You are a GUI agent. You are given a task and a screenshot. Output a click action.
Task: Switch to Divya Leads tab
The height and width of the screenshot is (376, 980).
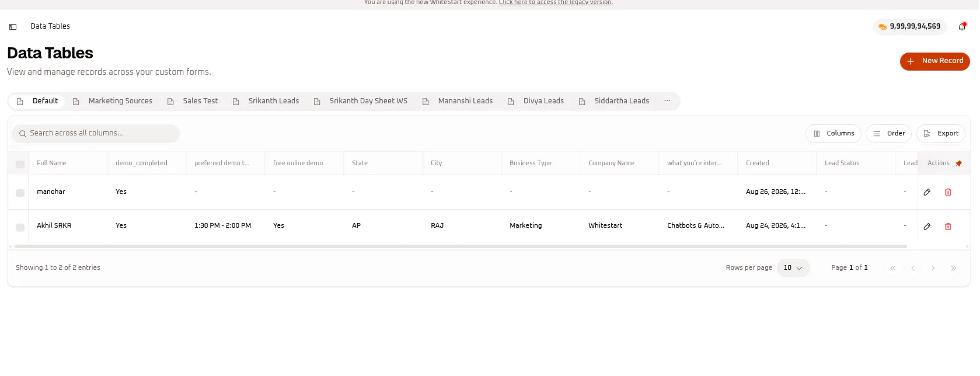536,101
